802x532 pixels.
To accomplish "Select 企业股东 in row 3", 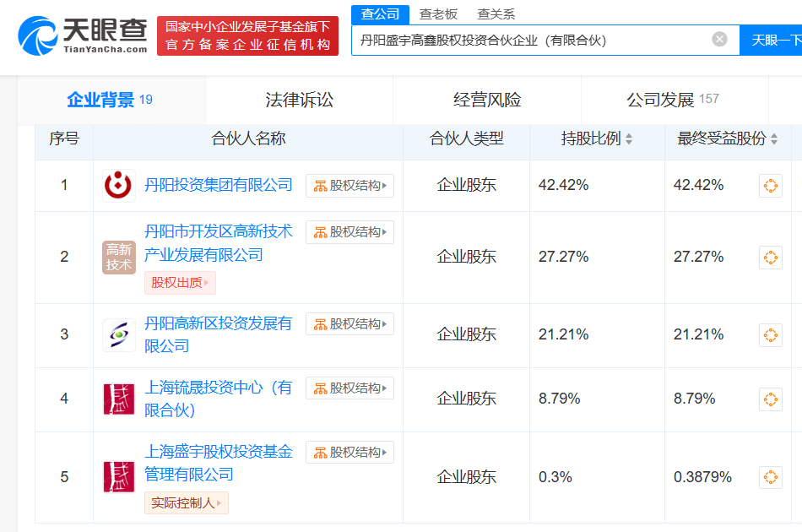I will pyautogui.click(x=467, y=334).
